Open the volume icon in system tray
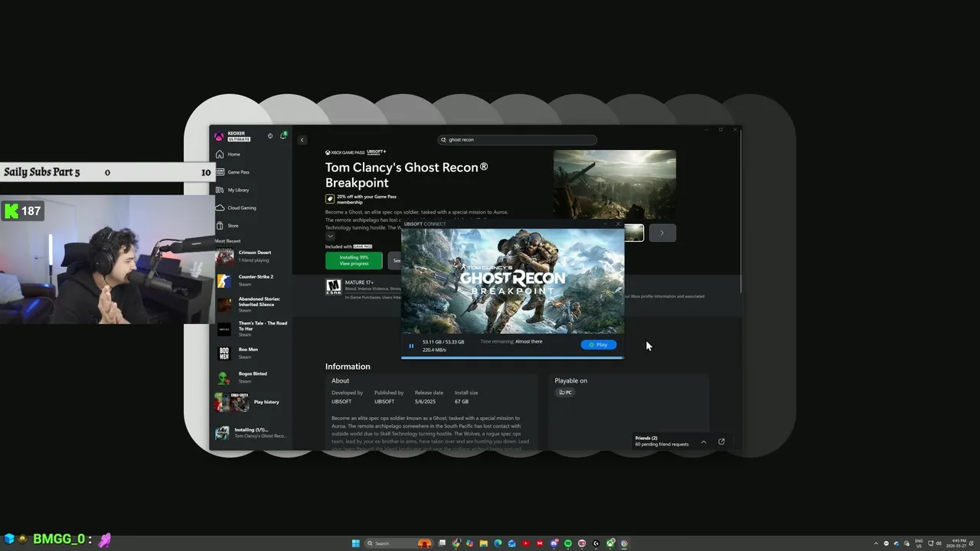Image resolution: width=980 pixels, height=551 pixels. (939, 543)
